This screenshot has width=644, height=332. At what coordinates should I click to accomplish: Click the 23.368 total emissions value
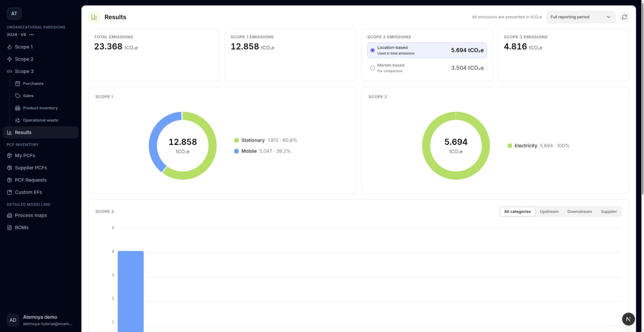tap(108, 47)
